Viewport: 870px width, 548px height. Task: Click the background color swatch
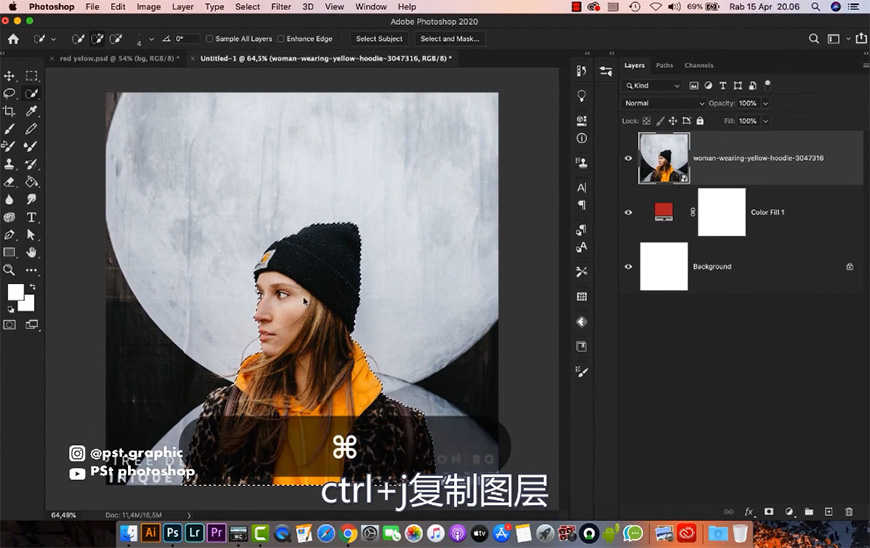(28, 305)
